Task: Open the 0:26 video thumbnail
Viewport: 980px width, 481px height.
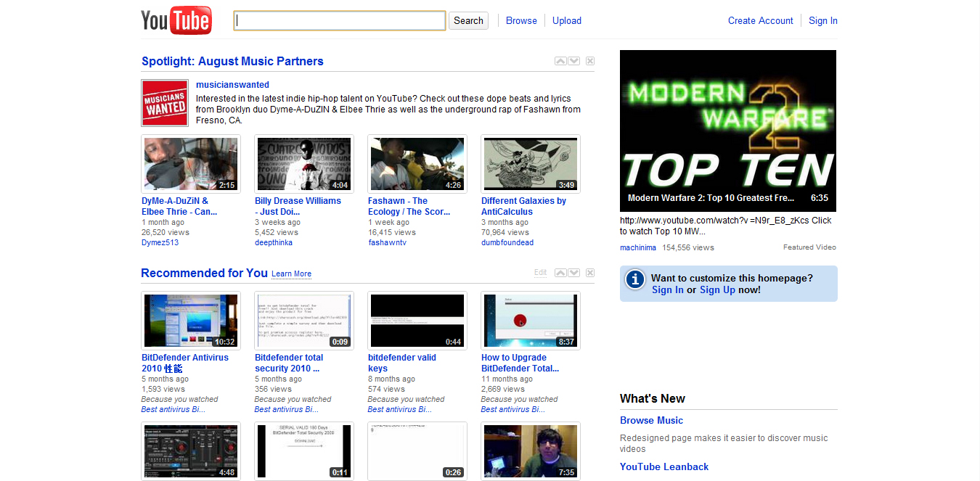Action: coord(417,451)
